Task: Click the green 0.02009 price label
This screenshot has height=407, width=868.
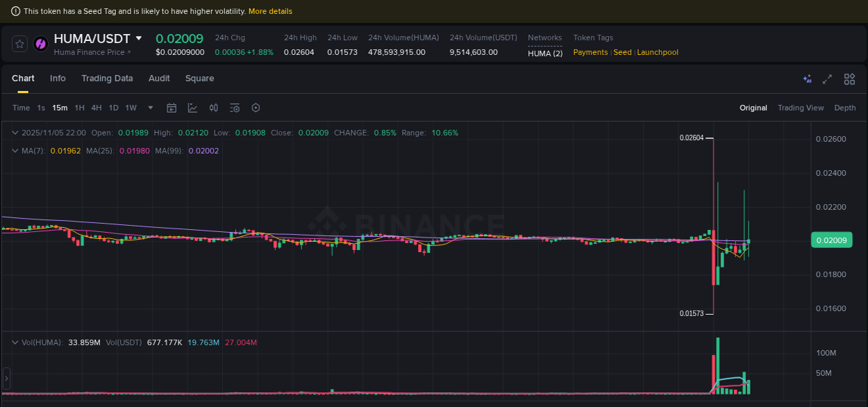Action: (831, 240)
